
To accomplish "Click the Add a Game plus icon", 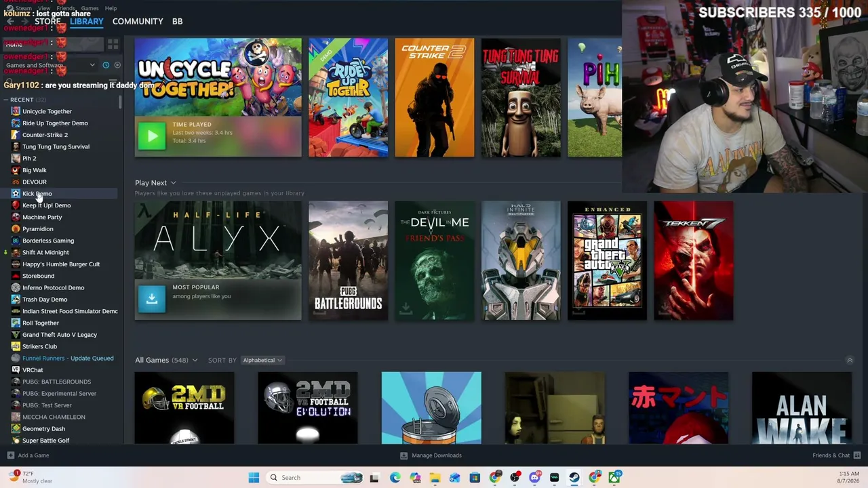I will (x=10, y=455).
